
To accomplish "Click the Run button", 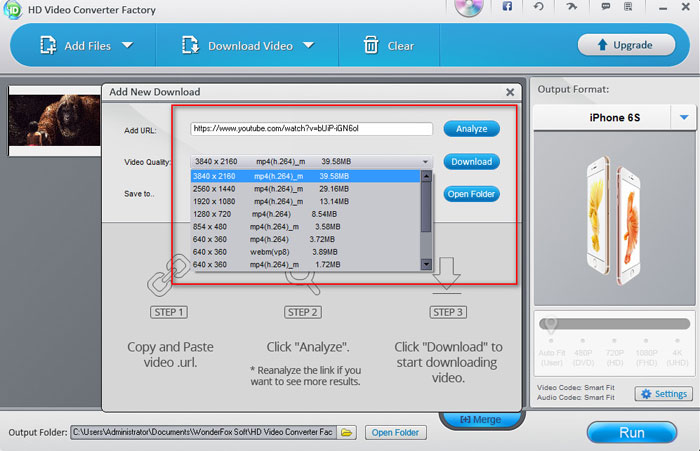I will tap(632, 432).
